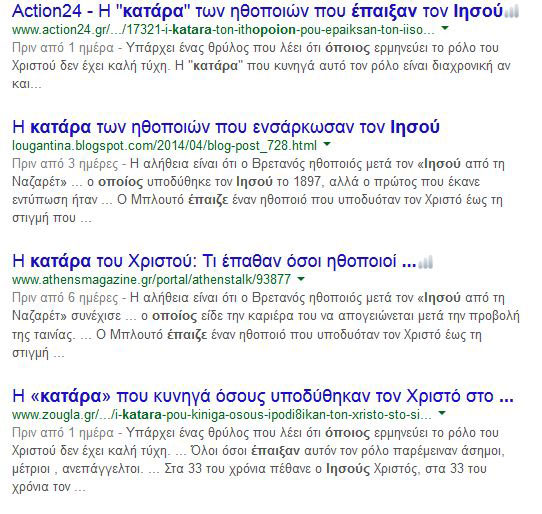Click the 'Πριν από 3 ημέρες' snippet
Viewport: 542px width, 514px height.
coord(65,163)
